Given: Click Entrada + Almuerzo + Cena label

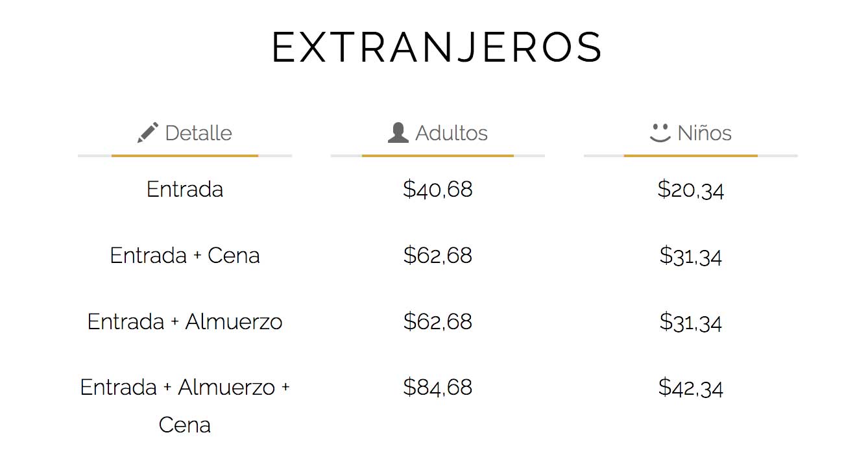Looking at the screenshot, I should [185, 406].
